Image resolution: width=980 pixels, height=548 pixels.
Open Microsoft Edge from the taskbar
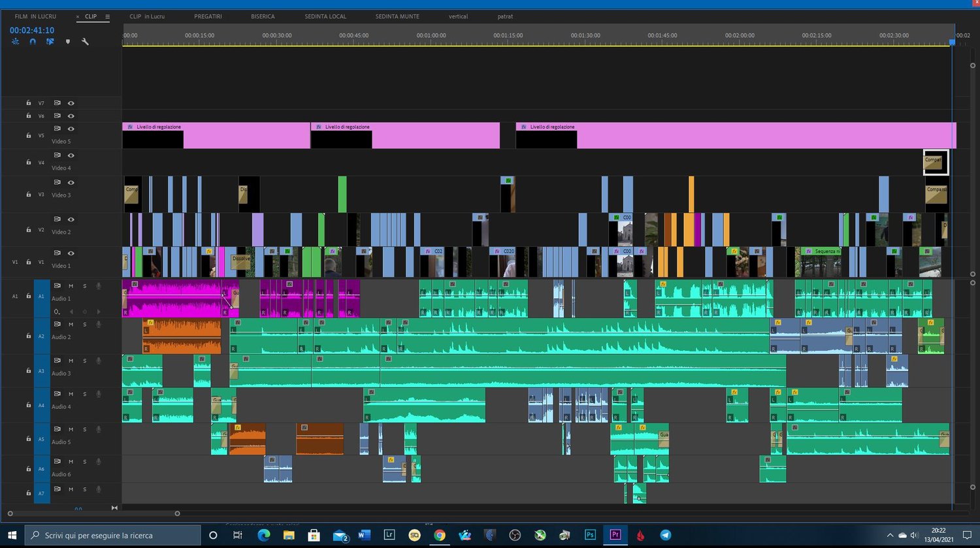[x=264, y=535]
